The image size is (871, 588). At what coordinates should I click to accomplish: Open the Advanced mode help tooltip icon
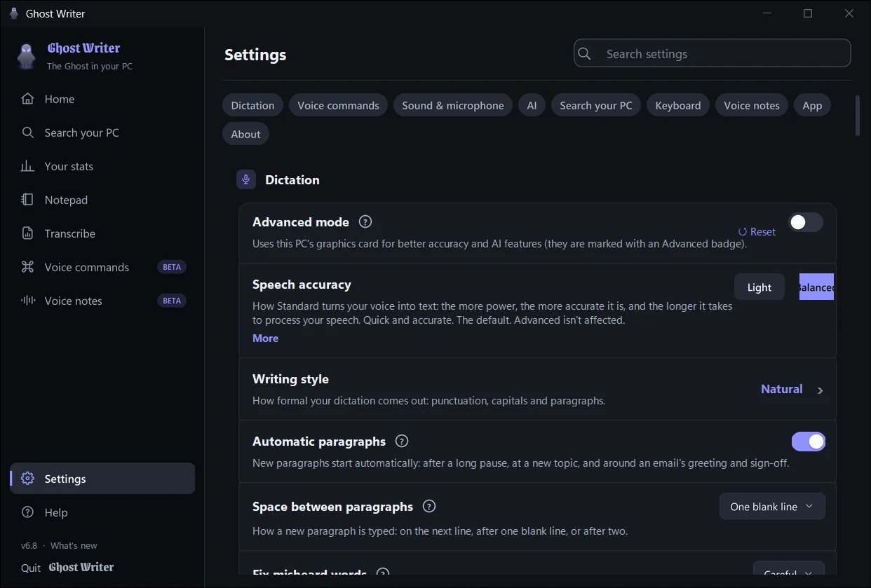point(365,221)
